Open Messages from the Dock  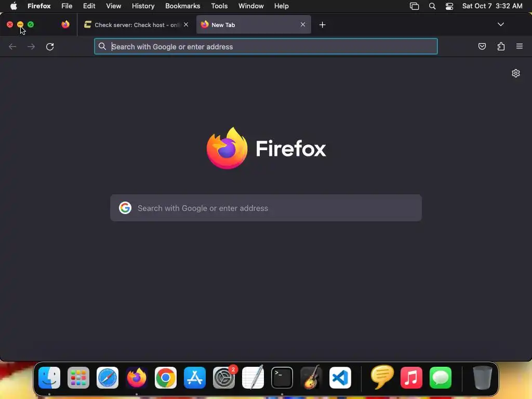tap(441, 378)
